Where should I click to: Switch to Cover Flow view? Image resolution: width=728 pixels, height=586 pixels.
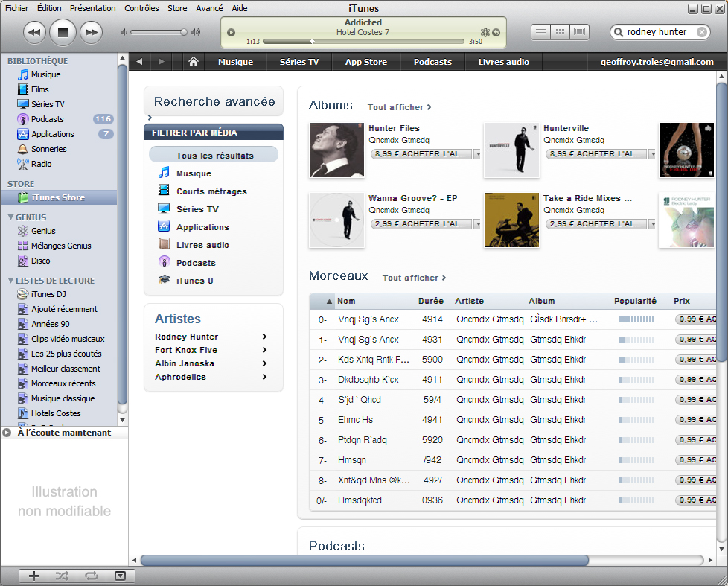579,32
